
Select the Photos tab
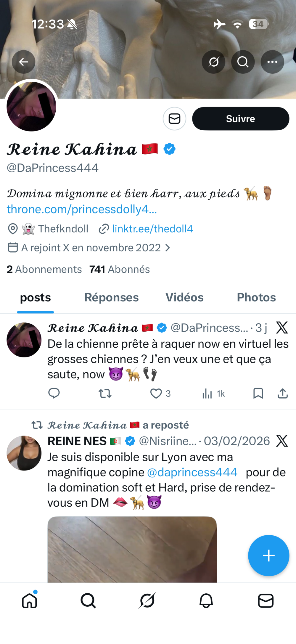pyautogui.click(x=256, y=298)
